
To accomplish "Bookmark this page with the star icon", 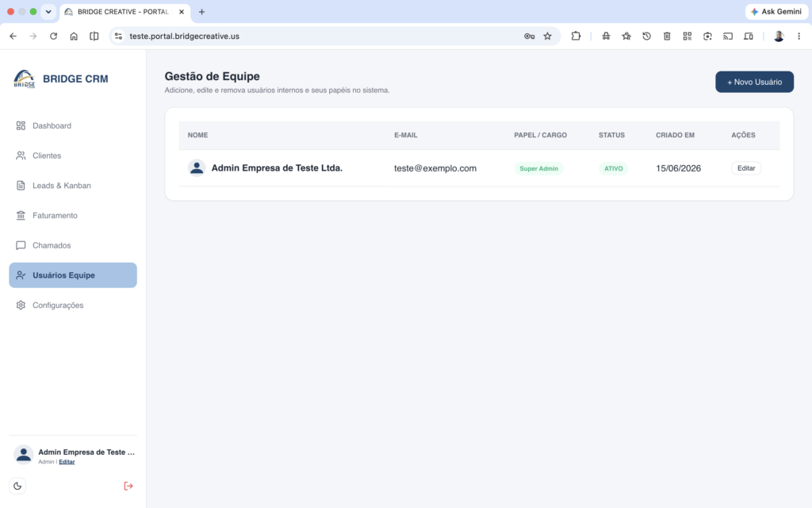I will (547, 37).
